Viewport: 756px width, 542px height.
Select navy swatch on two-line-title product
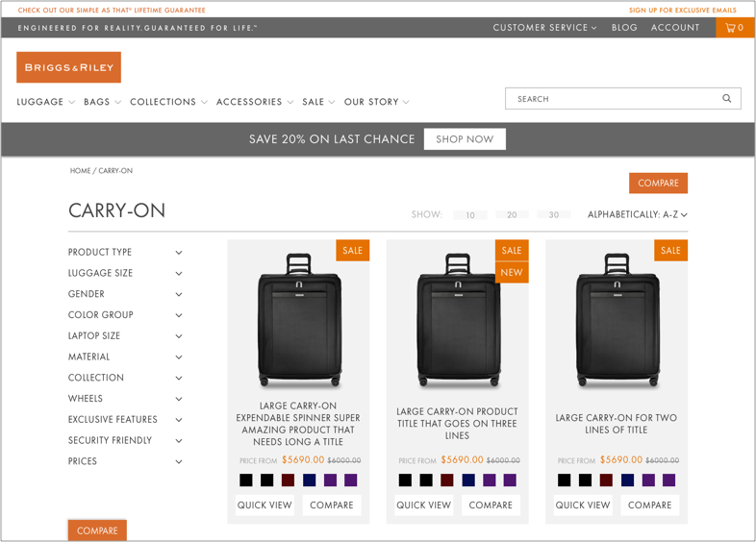[627, 480]
